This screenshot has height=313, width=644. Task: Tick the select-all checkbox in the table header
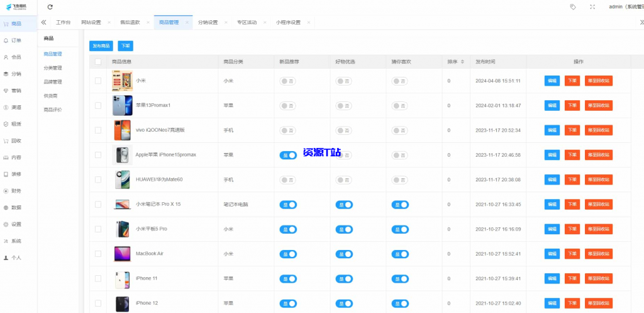coord(97,62)
